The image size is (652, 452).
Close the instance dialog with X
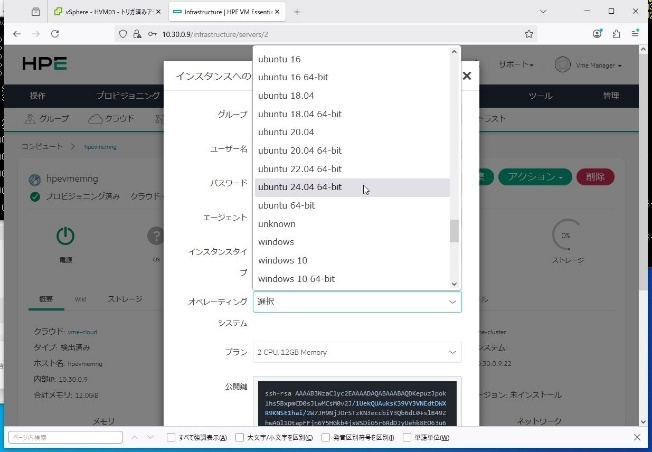coord(466,76)
